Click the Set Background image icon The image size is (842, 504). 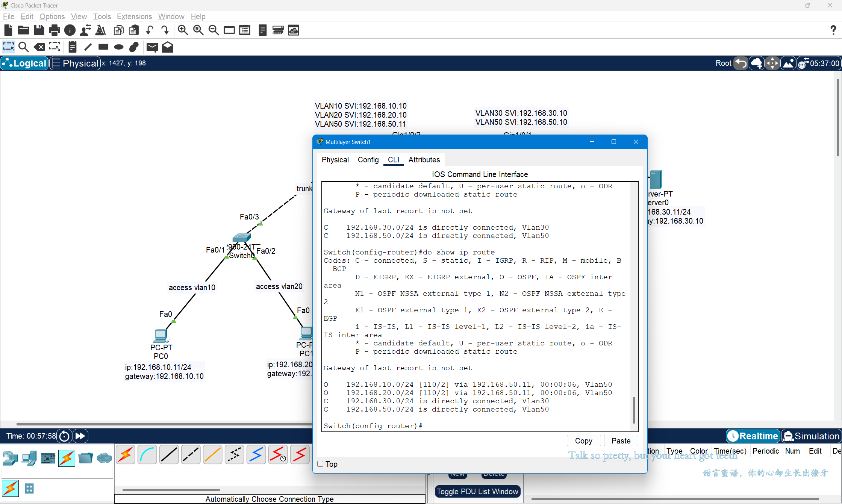(788, 63)
